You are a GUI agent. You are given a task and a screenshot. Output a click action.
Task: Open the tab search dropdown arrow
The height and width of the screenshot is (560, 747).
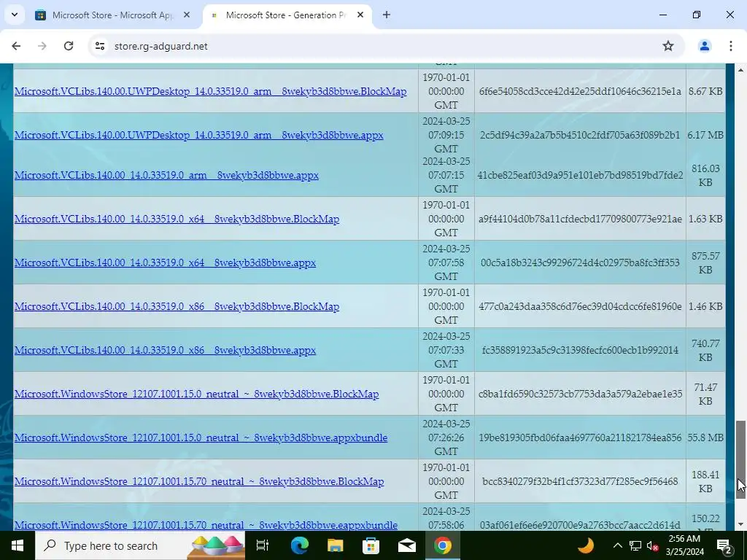pos(15,15)
